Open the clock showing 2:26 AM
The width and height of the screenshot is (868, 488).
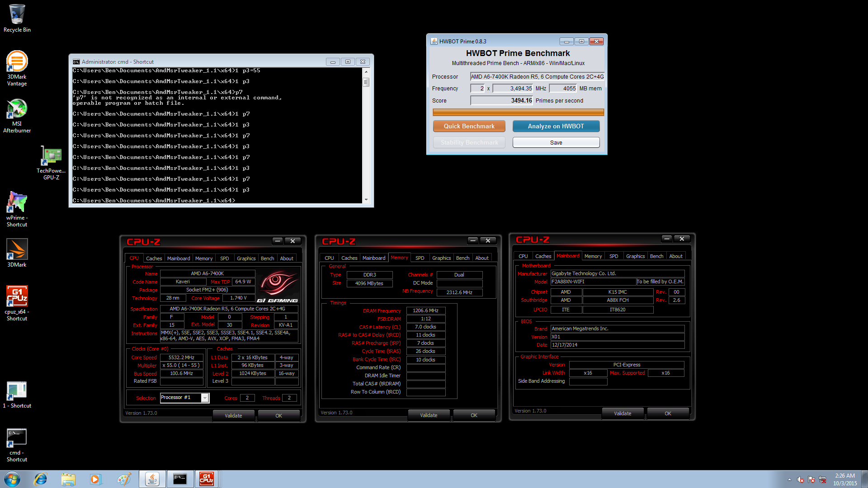tap(844, 479)
